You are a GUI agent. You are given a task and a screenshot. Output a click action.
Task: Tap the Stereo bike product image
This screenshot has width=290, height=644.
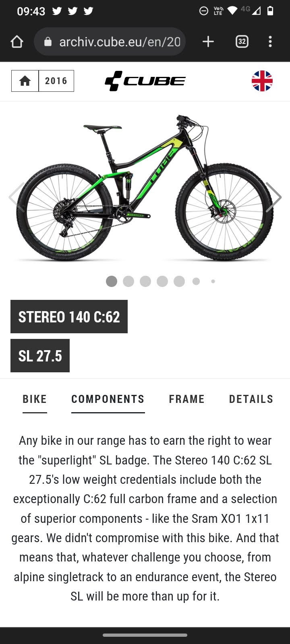point(145,188)
